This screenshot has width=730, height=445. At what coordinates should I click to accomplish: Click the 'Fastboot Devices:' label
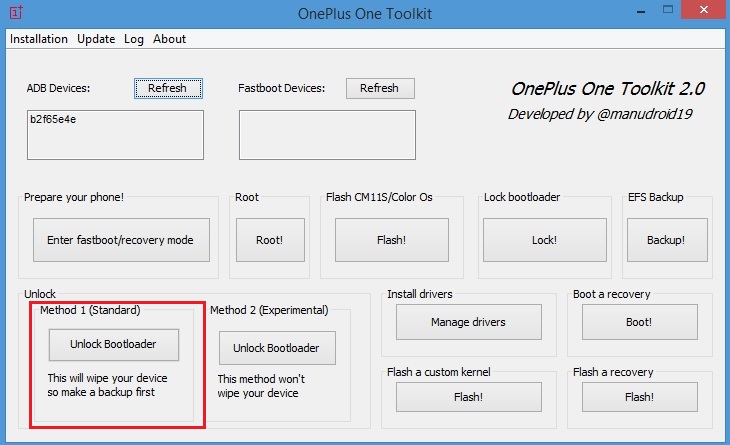282,88
